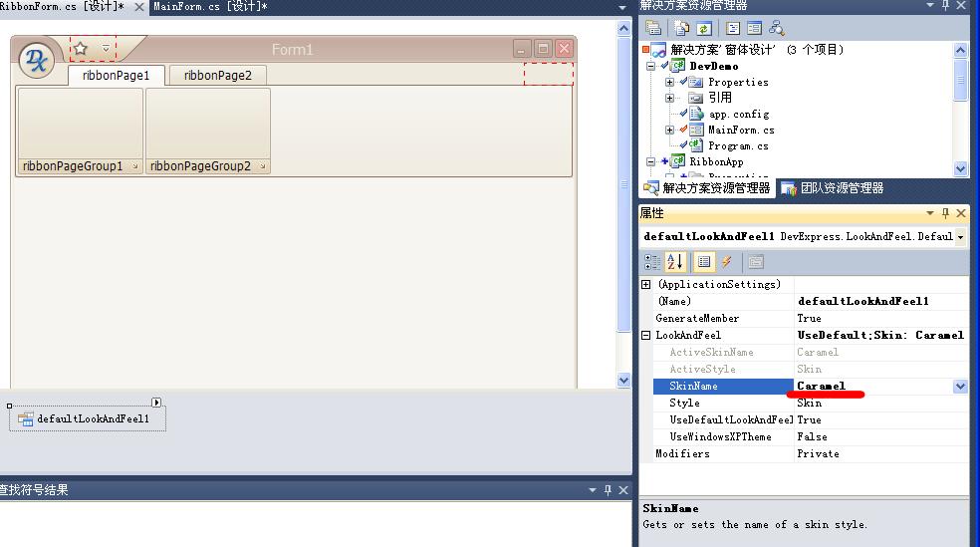Select MainForm.cs in Solution Explorer
The height and width of the screenshot is (547, 980).
click(741, 131)
